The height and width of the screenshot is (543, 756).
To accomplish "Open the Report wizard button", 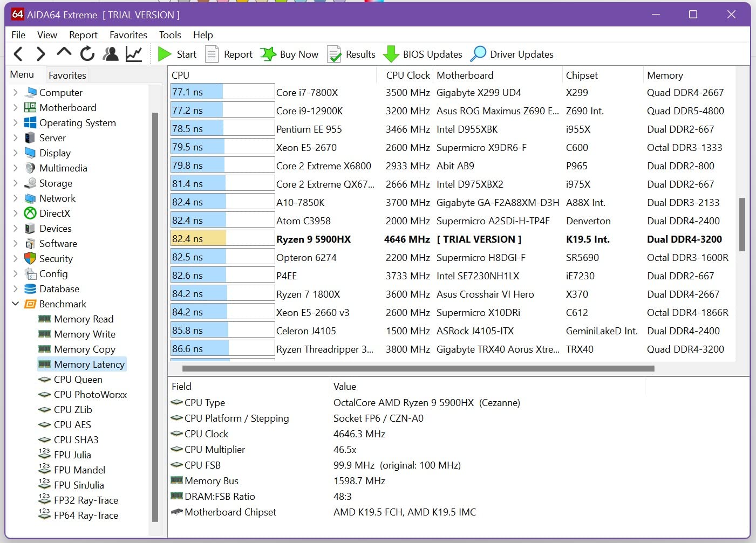I will [229, 54].
